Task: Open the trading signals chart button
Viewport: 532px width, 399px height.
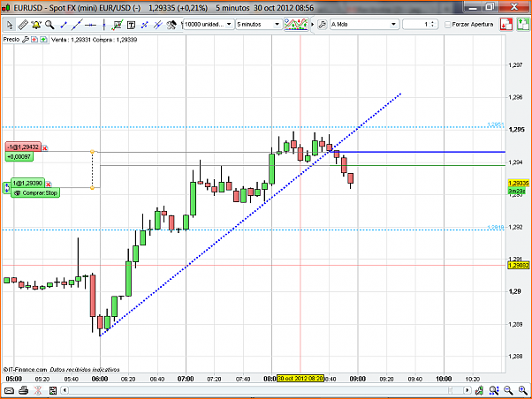Action: (x=296, y=25)
